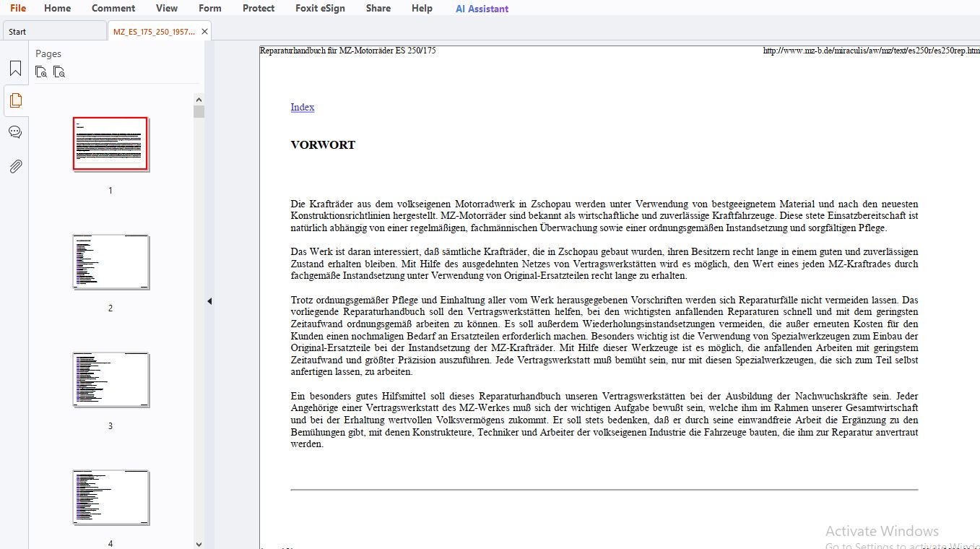Select the MZ_ES_175_250_1957 document tab
Screen dimensions: 980x549
point(154,32)
